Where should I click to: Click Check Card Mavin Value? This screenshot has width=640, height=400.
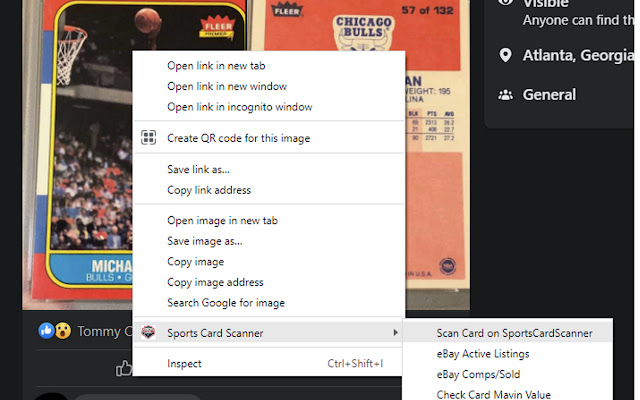click(508, 394)
